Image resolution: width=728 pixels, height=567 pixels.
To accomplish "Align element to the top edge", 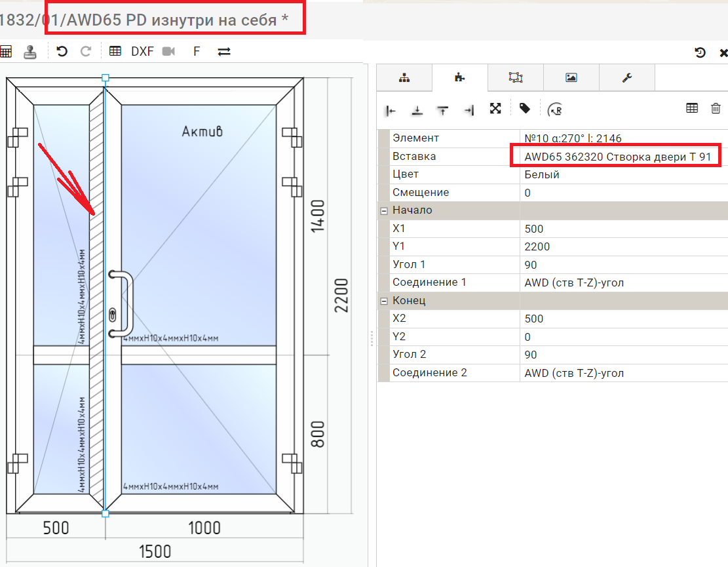I will pyautogui.click(x=443, y=110).
